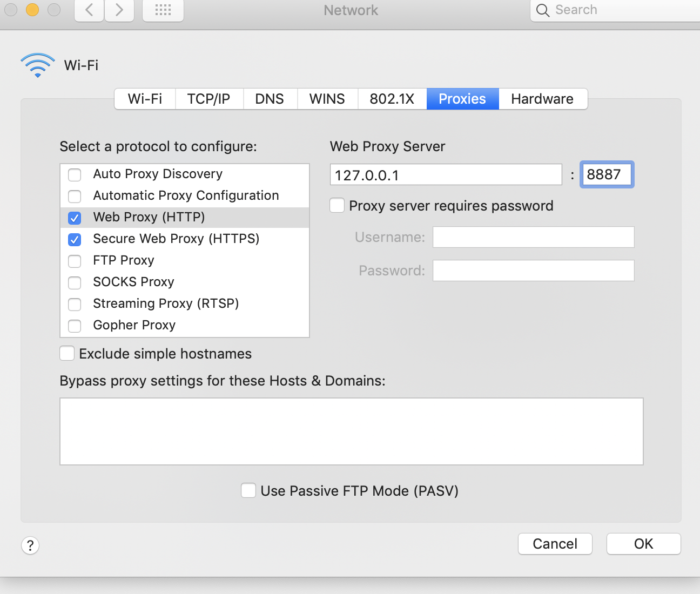Switch to the DNS tab
700x594 pixels.
coord(270,99)
